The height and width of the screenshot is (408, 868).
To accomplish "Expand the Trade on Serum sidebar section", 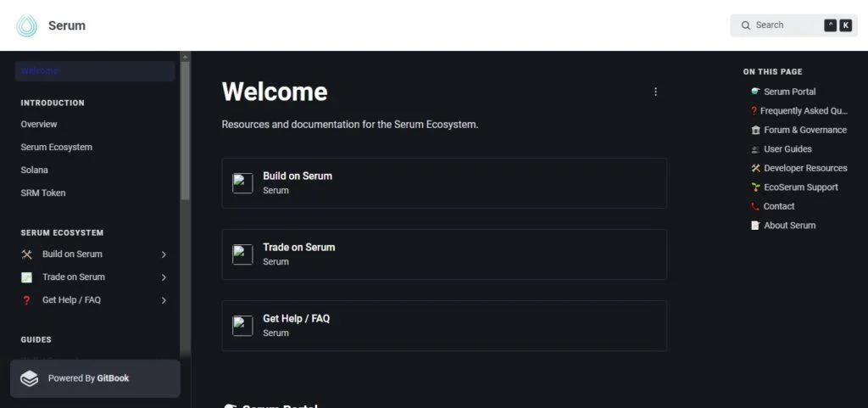I will tap(164, 277).
